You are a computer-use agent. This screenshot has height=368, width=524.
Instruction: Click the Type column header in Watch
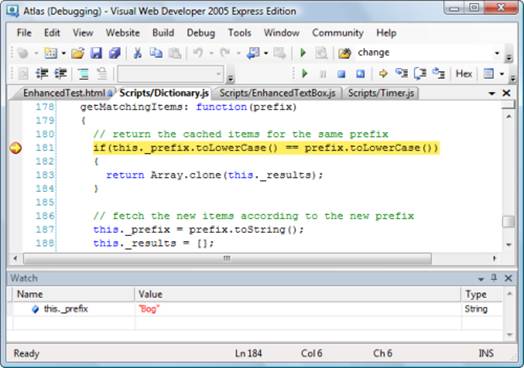point(482,294)
